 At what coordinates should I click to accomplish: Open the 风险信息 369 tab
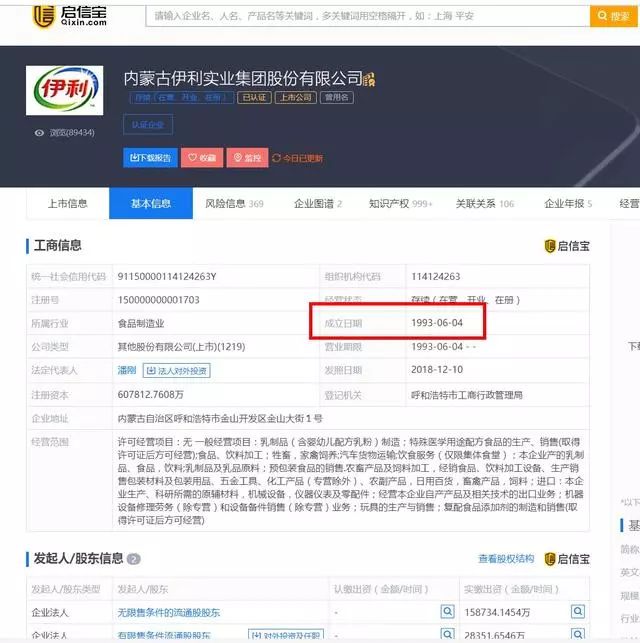click(x=234, y=203)
